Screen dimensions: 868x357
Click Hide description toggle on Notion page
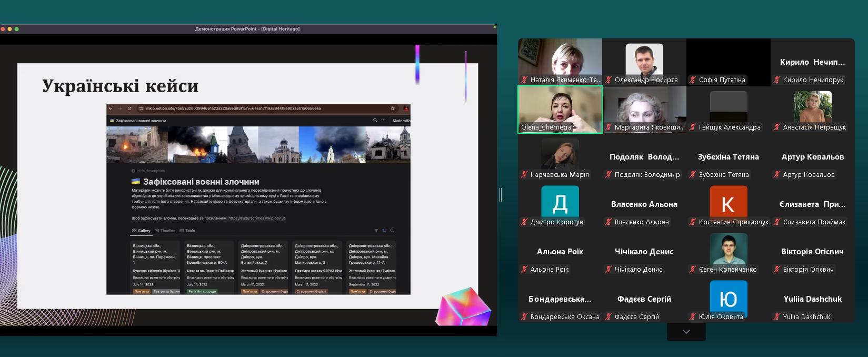coord(148,171)
